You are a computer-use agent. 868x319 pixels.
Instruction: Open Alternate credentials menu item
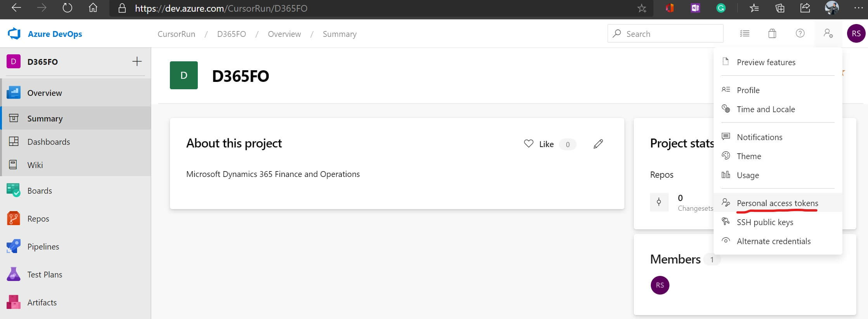click(x=778, y=241)
